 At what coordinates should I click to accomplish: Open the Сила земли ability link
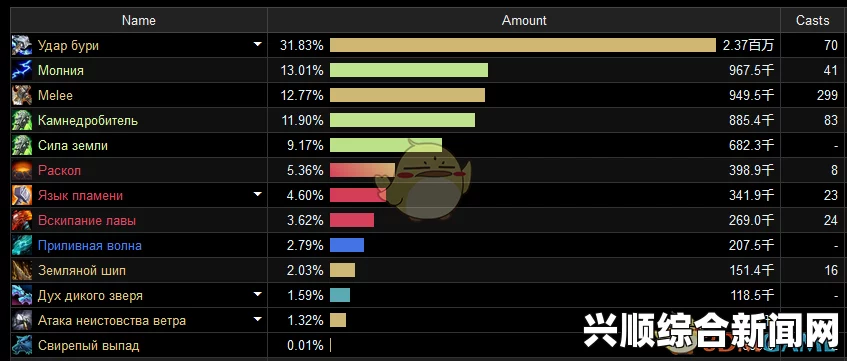point(72,145)
